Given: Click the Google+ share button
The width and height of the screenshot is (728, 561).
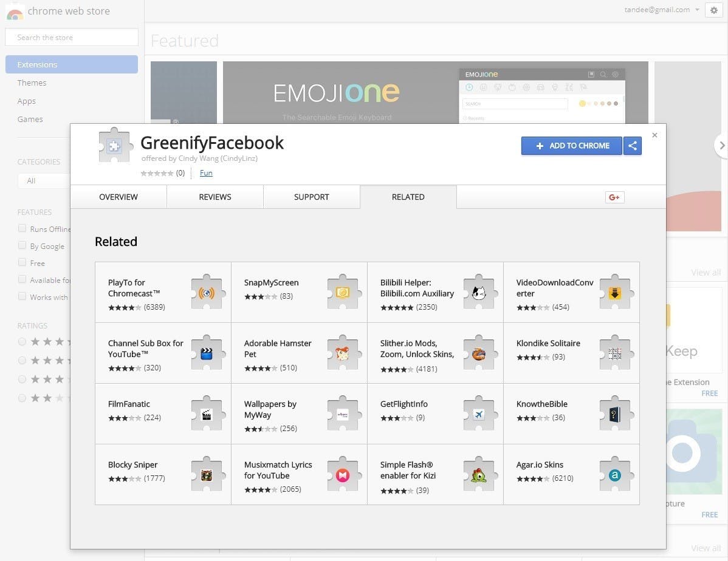Looking at the screenshot, I should (x=615, y=197).
